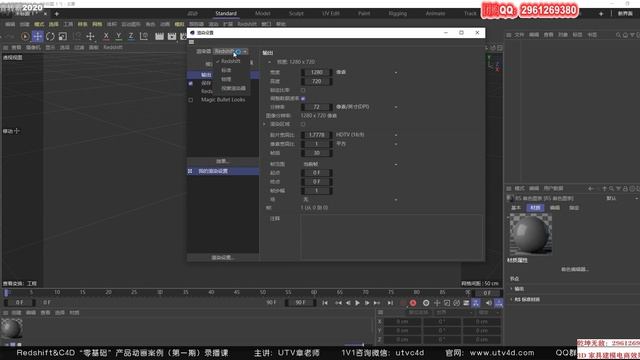Collapse the preset 1280 x 720 expander
The image size is (640, 360).
[269, 62]
